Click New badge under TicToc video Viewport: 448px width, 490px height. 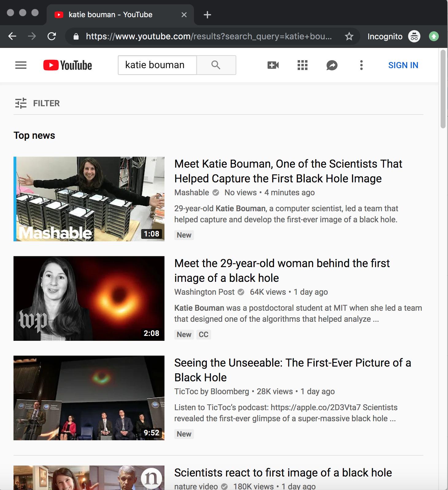coord(184,434)
